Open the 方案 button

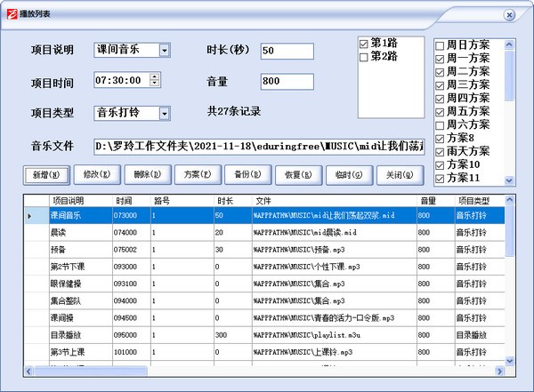pos(197,174)
